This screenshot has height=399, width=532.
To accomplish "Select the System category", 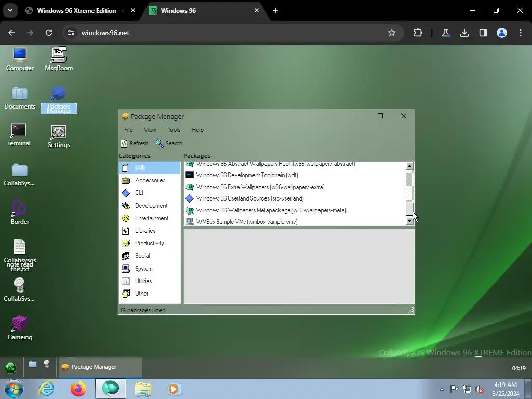I will (x=149, y=269).
